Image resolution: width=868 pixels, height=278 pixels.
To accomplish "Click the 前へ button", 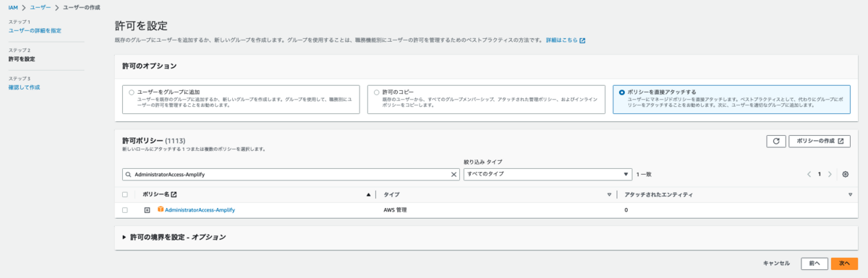I will tap(814, 264).
